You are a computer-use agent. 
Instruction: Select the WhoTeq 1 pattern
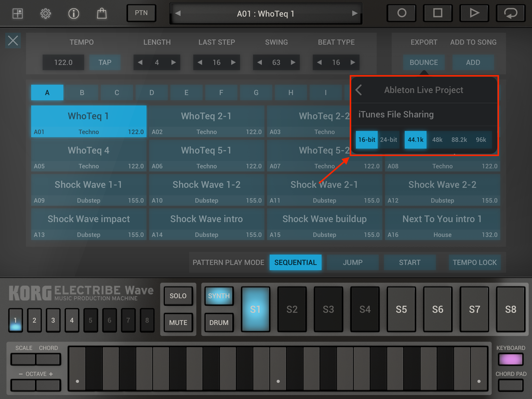(x=89, y=121)
